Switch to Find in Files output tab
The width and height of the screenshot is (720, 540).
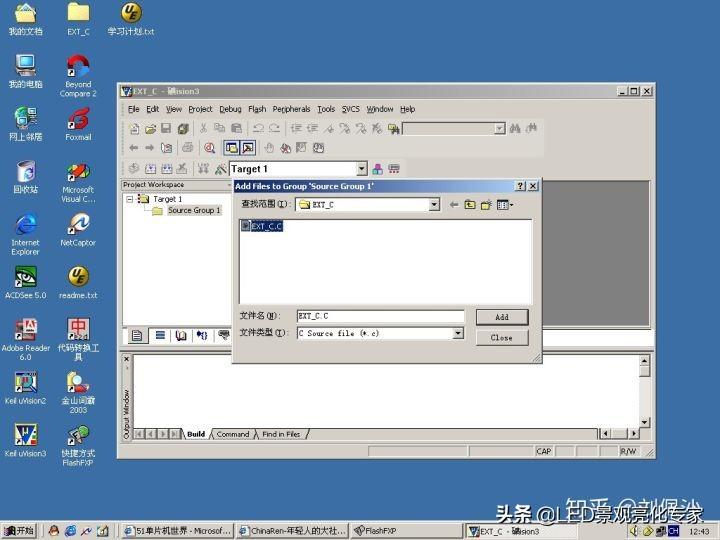coord(281,434)
